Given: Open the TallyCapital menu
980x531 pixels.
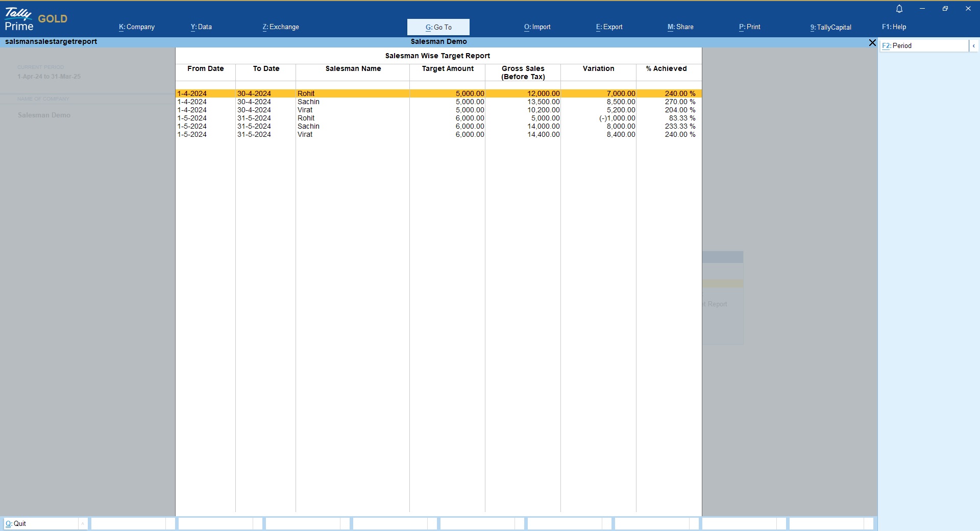Looking at the screenshot, I should [830, 27].
